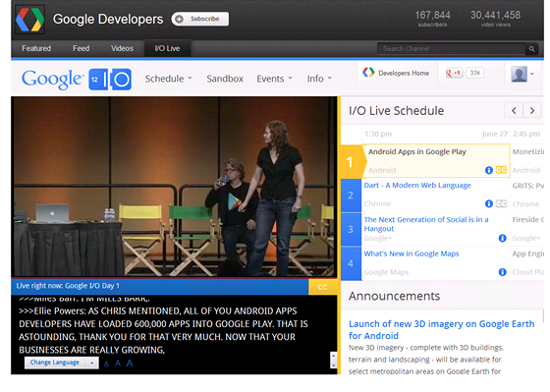Screen dimensions: 550x392
Task: Open The Next Generation of Social session
Action: click(426, 224)
